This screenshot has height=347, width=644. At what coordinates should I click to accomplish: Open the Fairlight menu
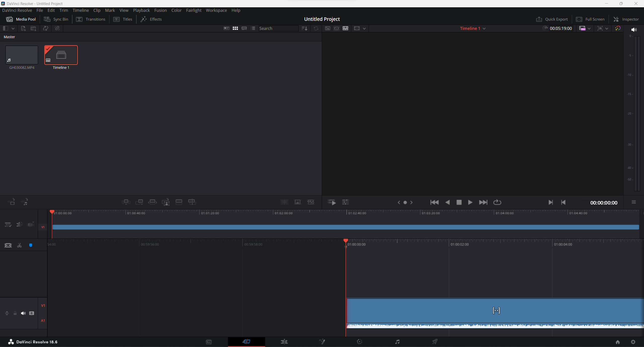(194, 10)
